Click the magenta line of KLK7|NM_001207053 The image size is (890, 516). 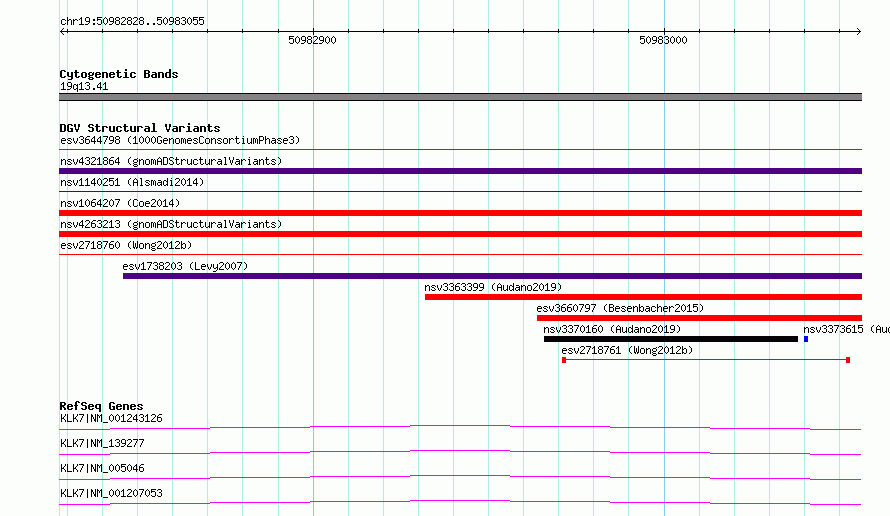tap(460, 502)
